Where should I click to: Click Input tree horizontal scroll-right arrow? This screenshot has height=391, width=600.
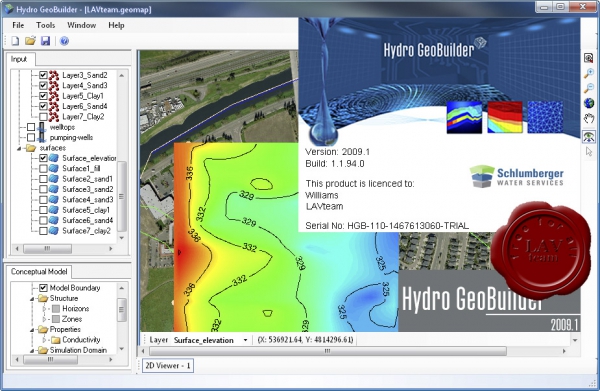[111, 249]
